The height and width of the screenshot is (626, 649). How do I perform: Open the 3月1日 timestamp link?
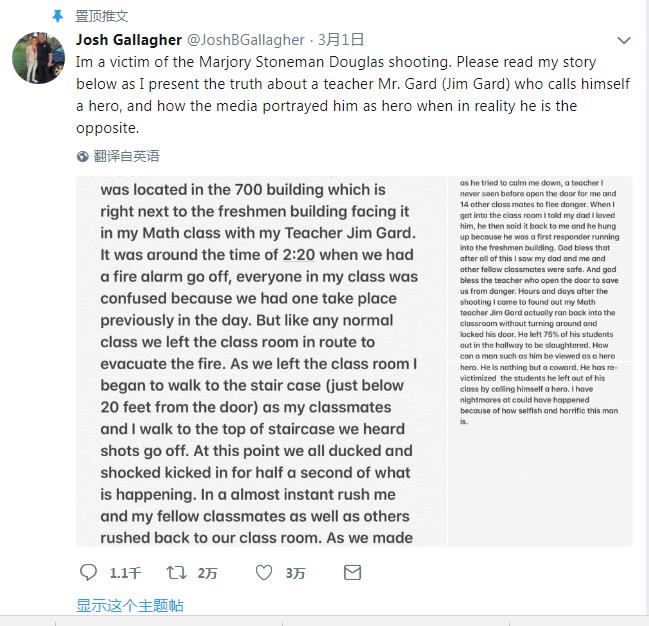coord(340,40)
